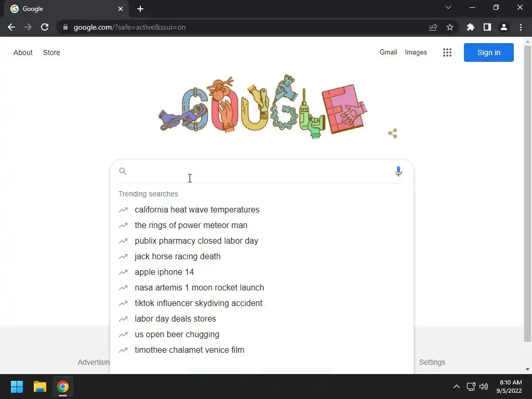
Task: Click the browser forward arrow
Action: (x=28, y=27)
